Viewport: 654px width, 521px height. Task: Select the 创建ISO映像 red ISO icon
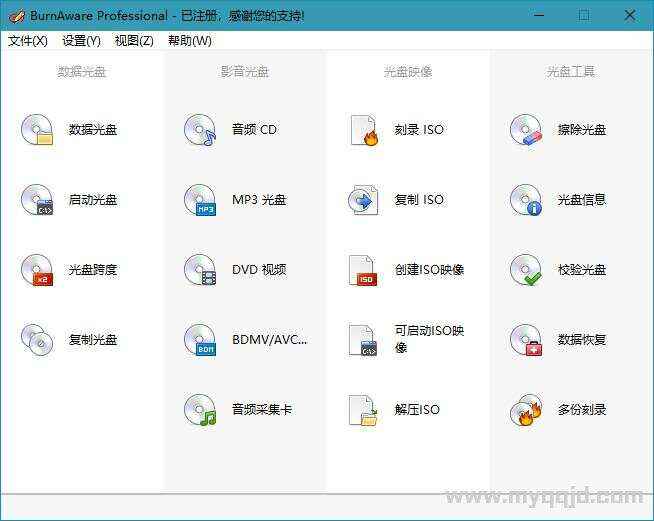tap(363, 270)
